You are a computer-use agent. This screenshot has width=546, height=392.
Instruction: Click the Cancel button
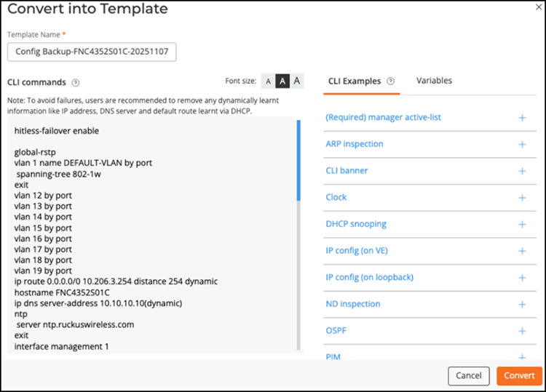(x=469, y=376)
